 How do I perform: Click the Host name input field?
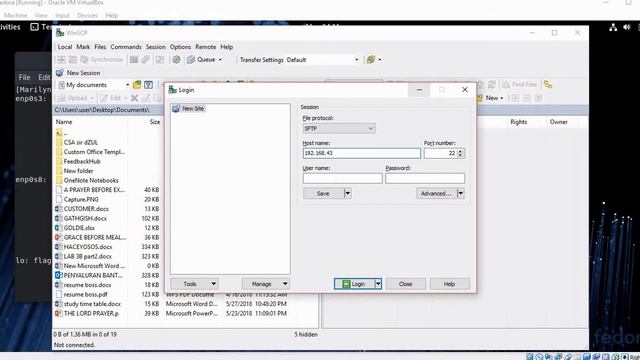[x=362, y=153]
